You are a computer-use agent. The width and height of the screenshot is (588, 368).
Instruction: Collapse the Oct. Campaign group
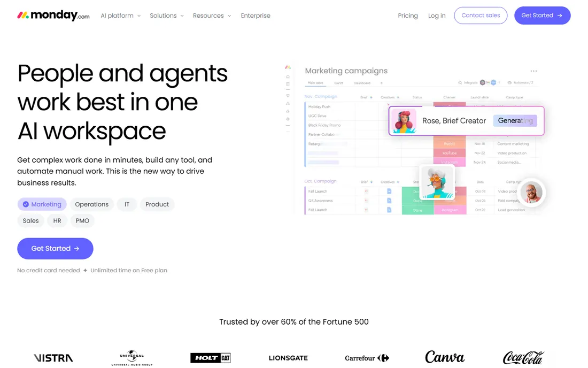(320, 181)
